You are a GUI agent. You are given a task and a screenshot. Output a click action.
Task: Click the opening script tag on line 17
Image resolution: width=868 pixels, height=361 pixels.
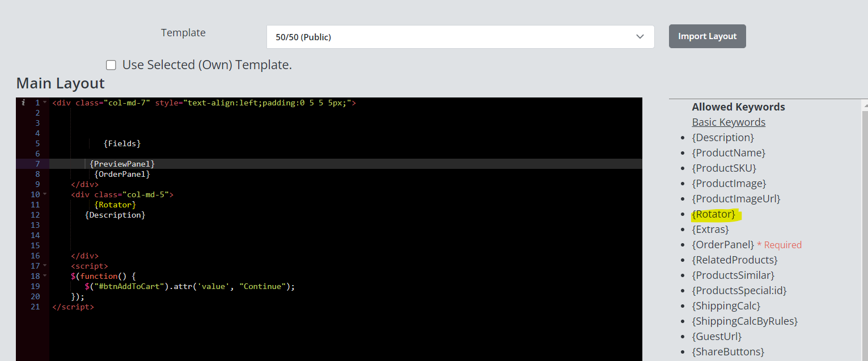(90, 266)
